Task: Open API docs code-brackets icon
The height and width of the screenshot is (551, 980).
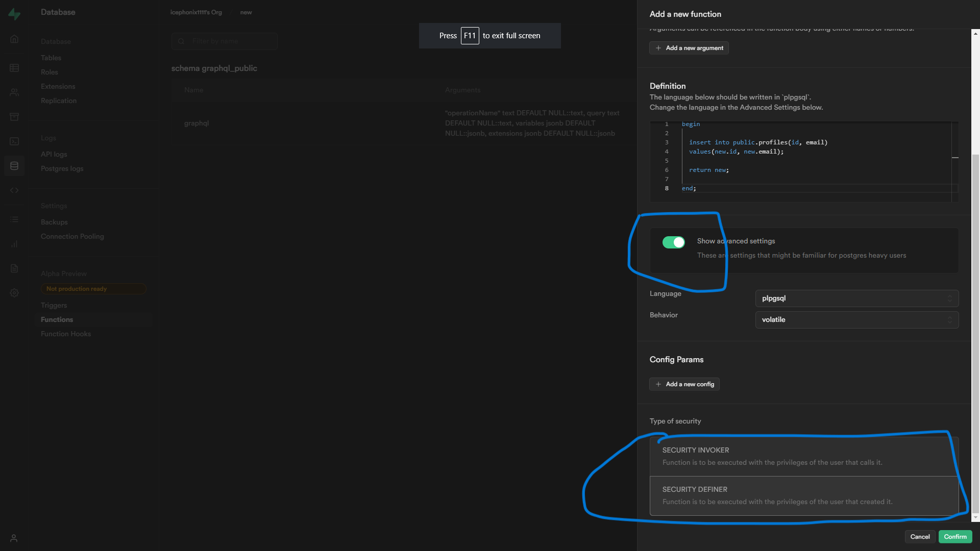Action: point(14,190)
